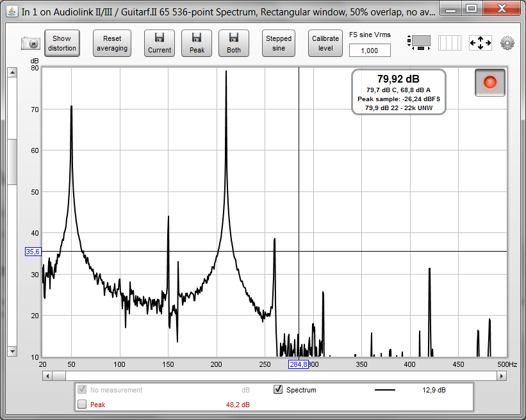Click the Spectrum value 12,9 dB
Screen dimensions: 526x420
coord(434,390)
